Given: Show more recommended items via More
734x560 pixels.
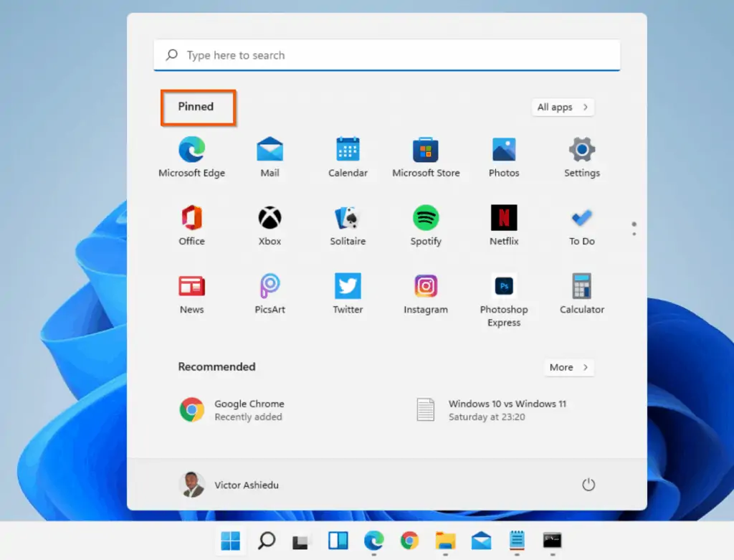Looking at the screenshot, I should click(x=568, y=367).
